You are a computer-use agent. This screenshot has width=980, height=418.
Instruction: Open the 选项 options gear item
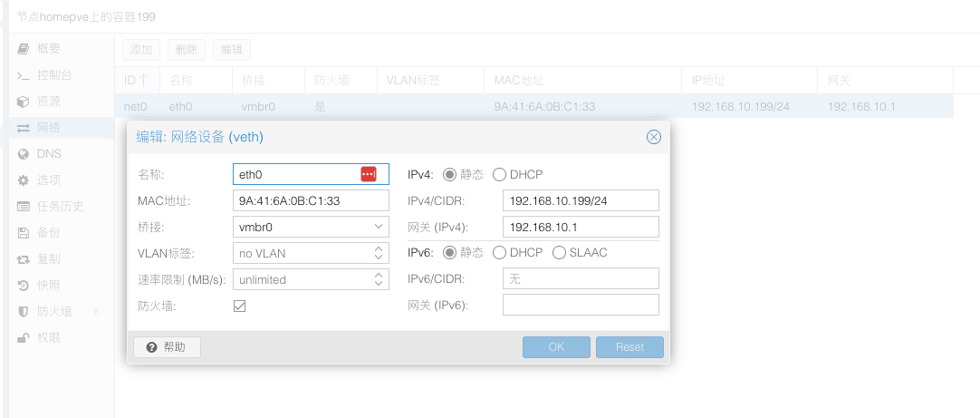(24, 180)
